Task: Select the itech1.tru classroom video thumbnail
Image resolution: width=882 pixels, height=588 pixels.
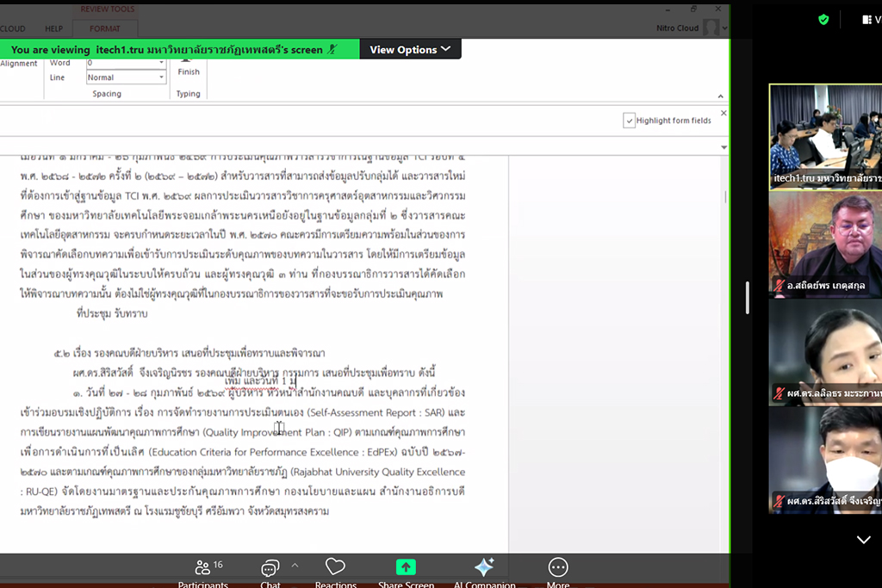Action: (x=824, y=136)
